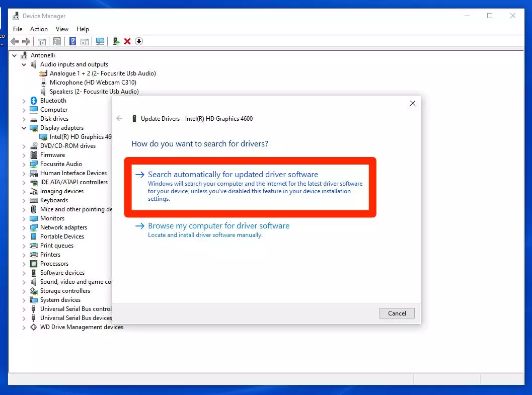Select Microphone (HD Webcam C310)

93,83
